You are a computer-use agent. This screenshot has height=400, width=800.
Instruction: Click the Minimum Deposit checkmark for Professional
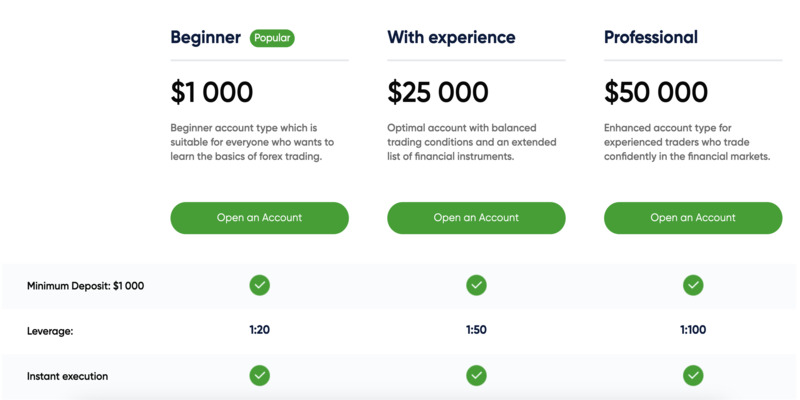tap(693, 285)
